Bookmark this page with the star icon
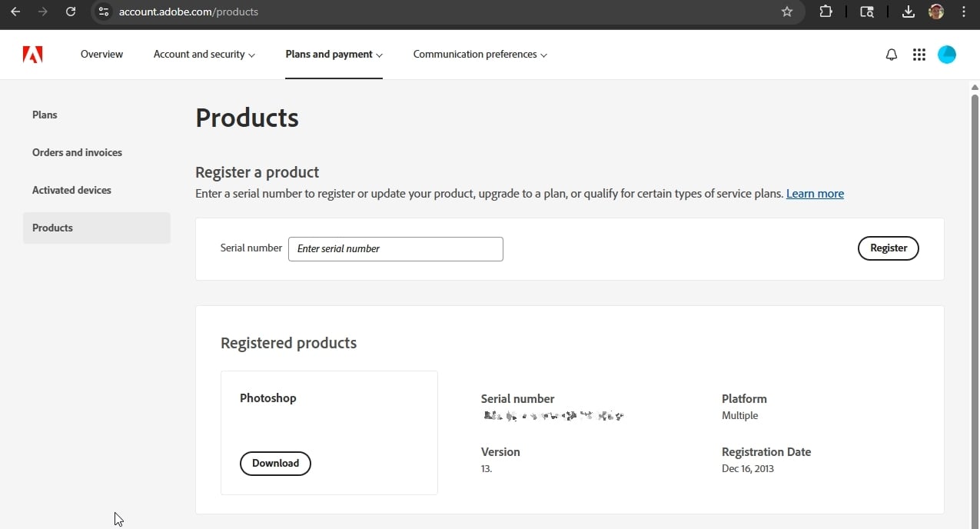Viewport: 980px width, 529px height. click(787, 12)
